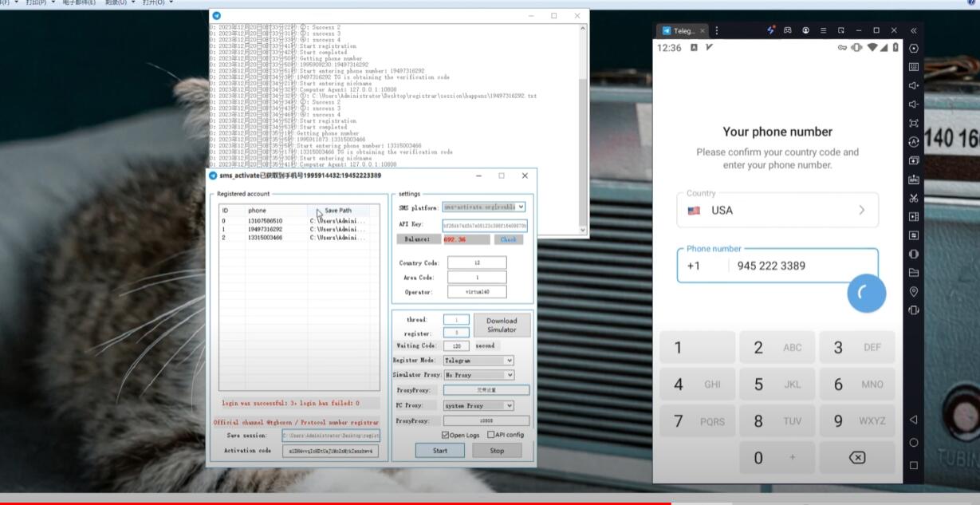980x505 pixels.
Task: Click the Waiting Code seconds field
Action: pos(456,346)
